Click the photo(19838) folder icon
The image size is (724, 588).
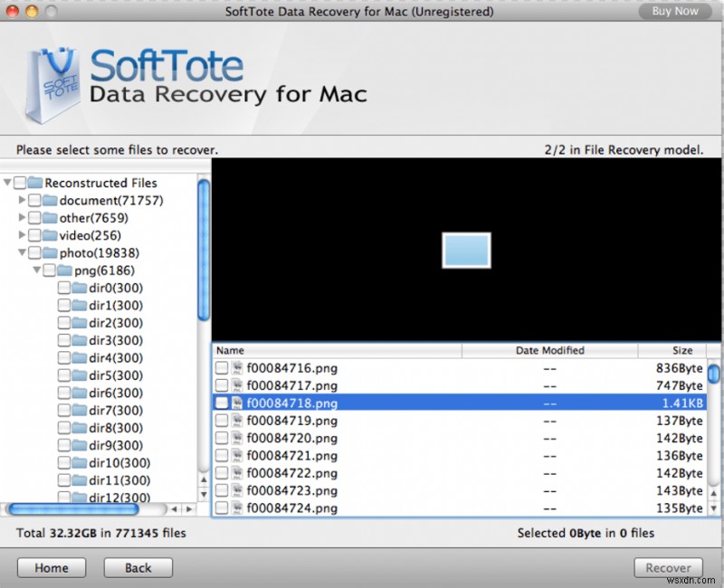(50, 253)
